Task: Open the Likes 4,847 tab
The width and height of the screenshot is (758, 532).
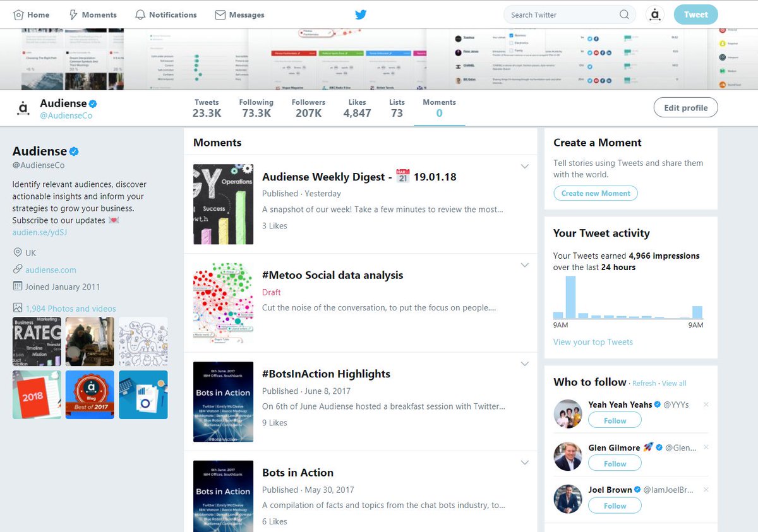Action: [x=357, y=108]
